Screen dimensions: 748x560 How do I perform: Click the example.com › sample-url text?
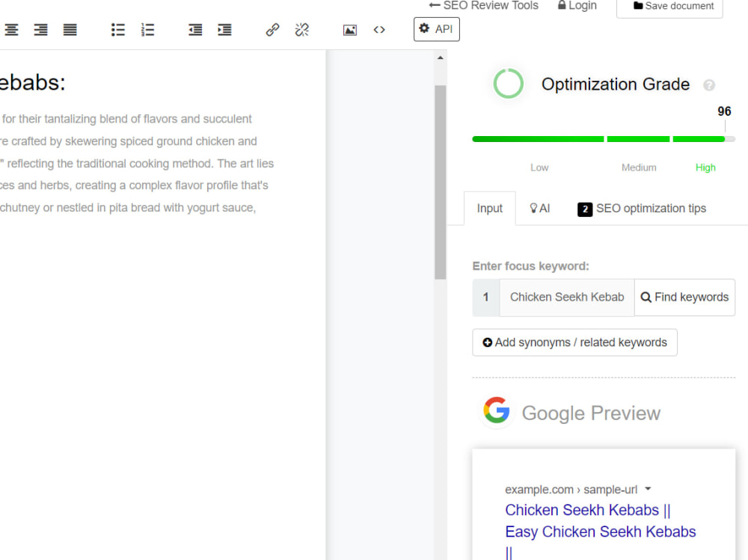[571, 490]
